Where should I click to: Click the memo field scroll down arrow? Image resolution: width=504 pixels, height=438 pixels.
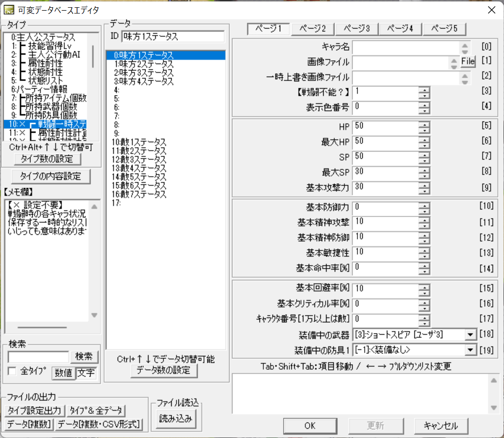click(x=94, y=315)
